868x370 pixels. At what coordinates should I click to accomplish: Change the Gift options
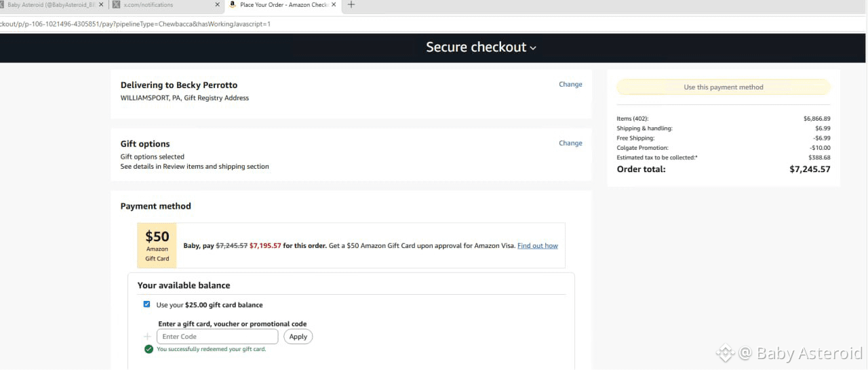pyautogui.click(x=570, y=143)
